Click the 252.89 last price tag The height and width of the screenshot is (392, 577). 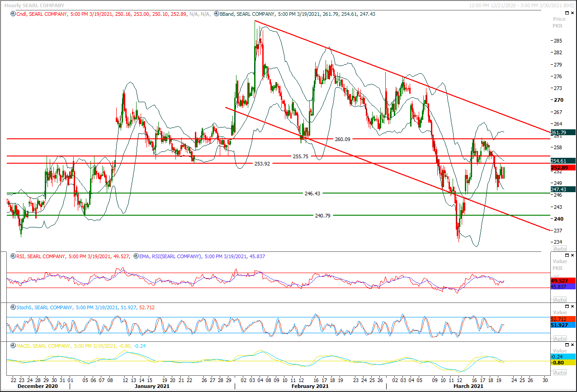(x=563, y=168)
